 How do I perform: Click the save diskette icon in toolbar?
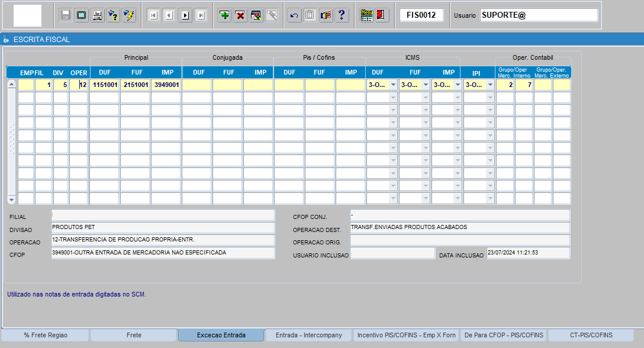pyautogui.click(x=66, y=15)
